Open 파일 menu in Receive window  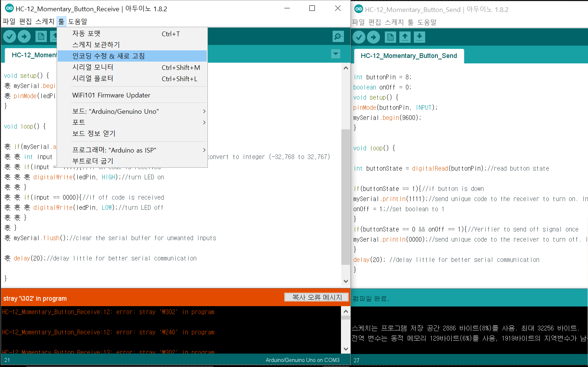(9, 21)
